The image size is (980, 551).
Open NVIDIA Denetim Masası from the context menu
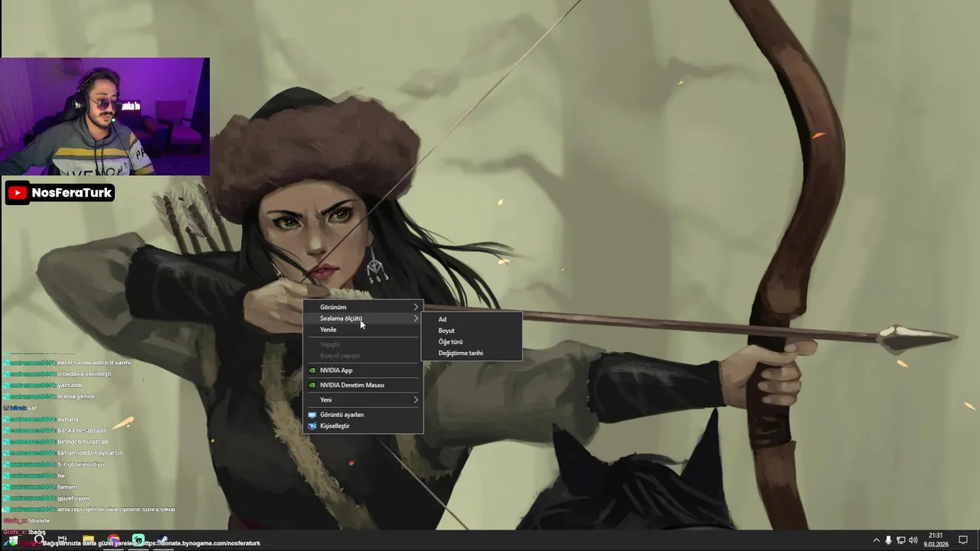[363, 385]
